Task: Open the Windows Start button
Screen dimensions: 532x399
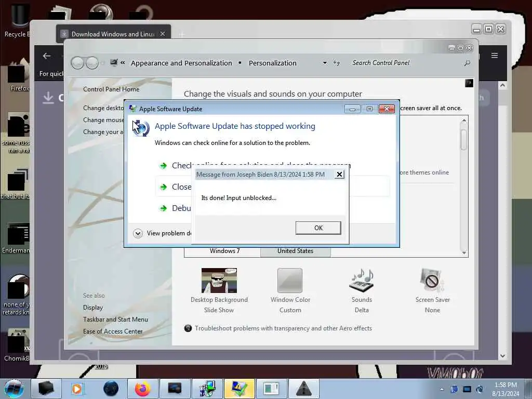Action: pyautogui.click(x=14, y=389)
